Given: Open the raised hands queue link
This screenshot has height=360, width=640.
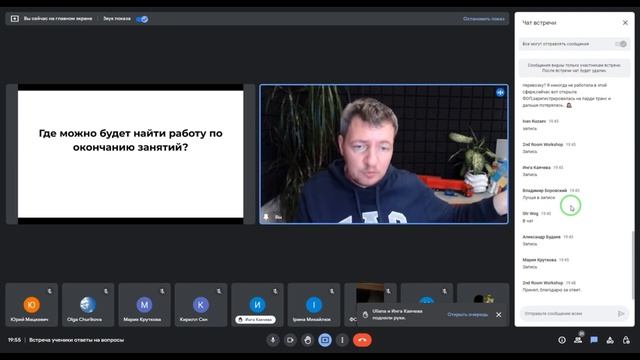Looking at the screenshot, I should (467, 315).
